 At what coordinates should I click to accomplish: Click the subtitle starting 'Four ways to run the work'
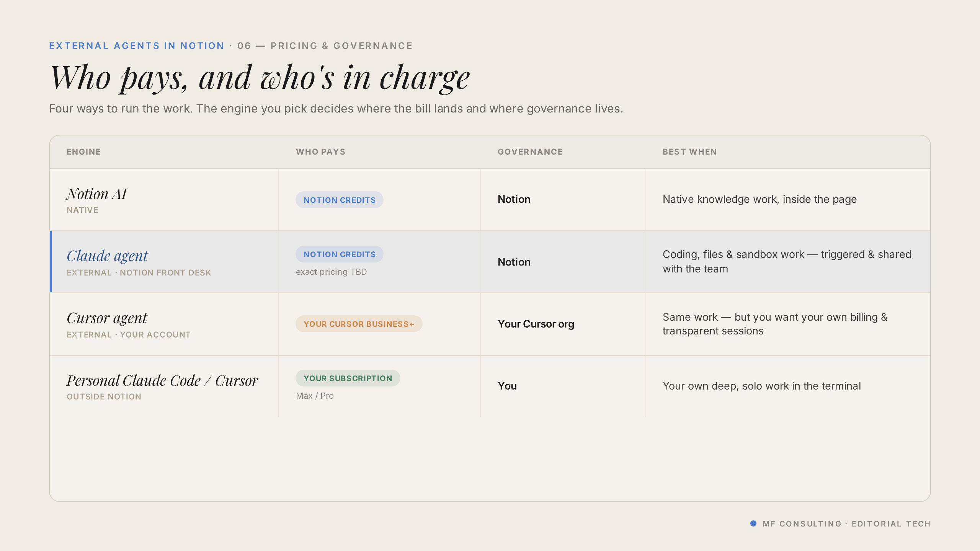pos(336,109)
